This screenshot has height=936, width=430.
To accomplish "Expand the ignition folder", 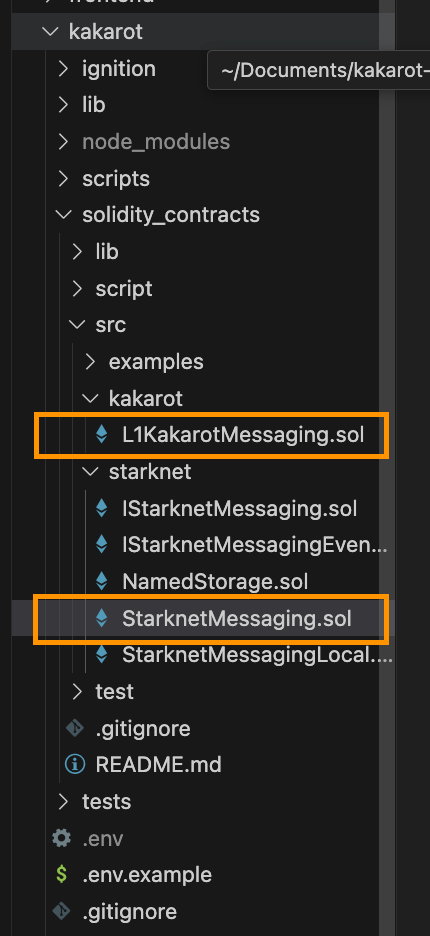I will [63, 69].
